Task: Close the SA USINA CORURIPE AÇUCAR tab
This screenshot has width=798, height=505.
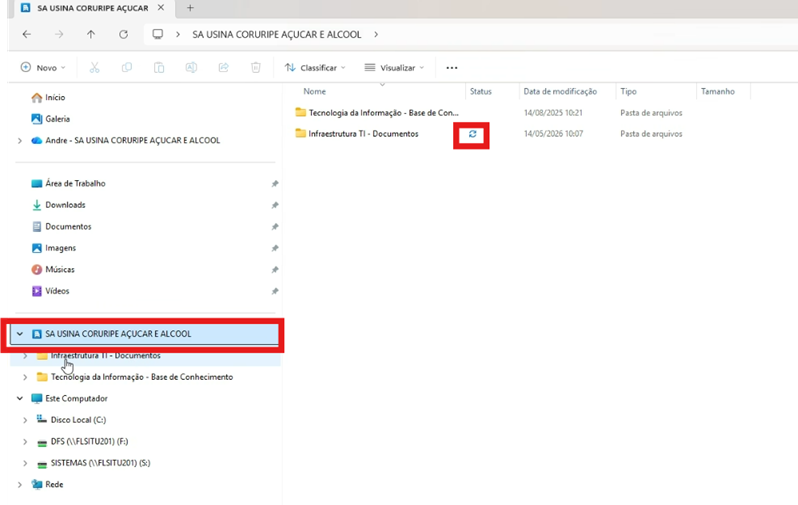Action: [x=161, y=8]
